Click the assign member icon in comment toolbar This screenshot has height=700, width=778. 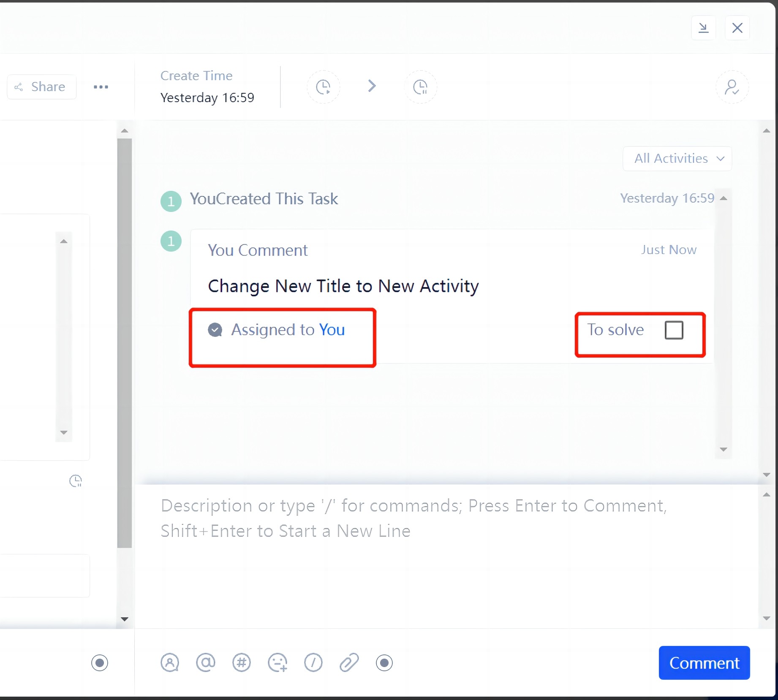tap(170, 662)
